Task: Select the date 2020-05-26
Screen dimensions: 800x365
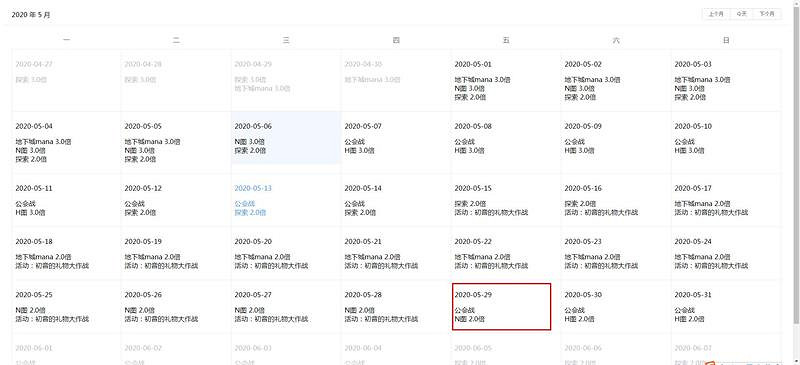Action: [143, 295]
